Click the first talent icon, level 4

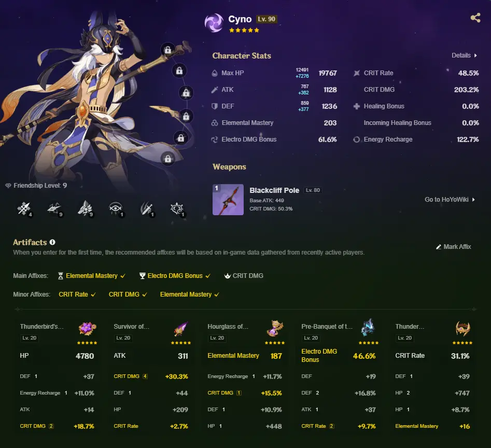[24, 209]
